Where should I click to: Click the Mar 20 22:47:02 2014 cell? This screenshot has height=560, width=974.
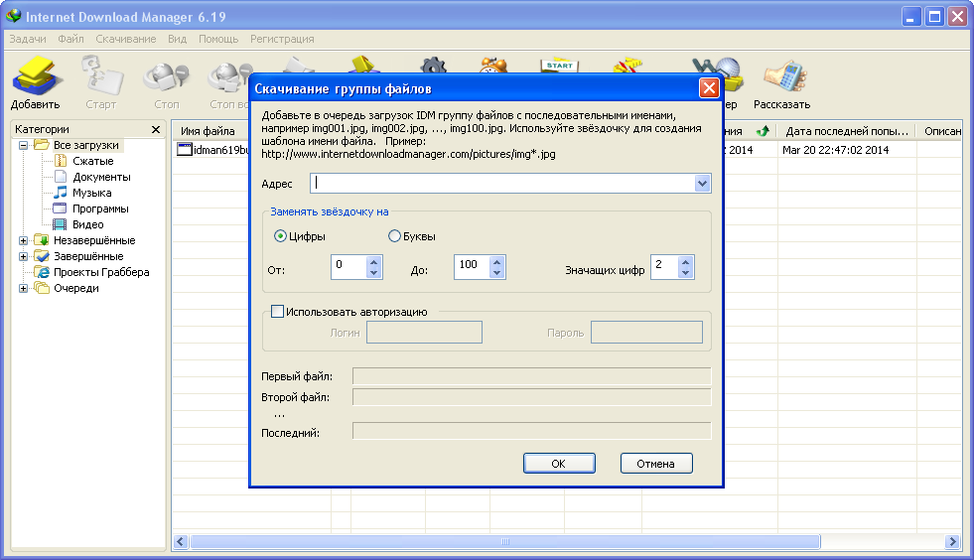(835, 150)
